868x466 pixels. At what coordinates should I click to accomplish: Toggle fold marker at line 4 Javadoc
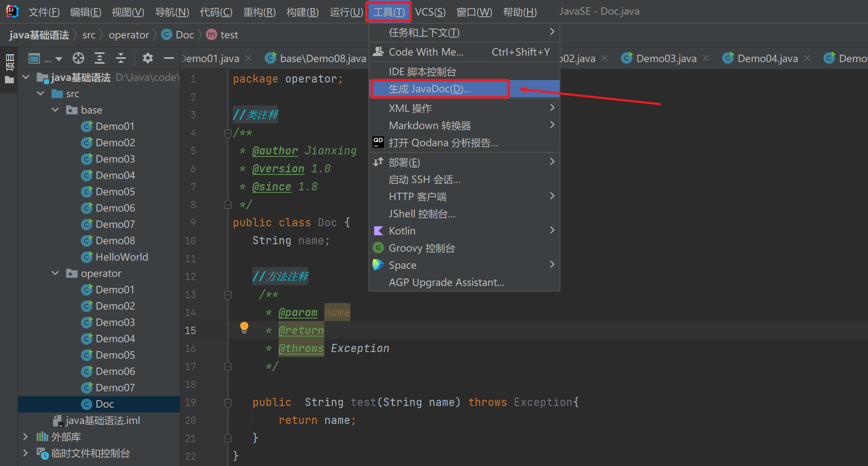point(228,133)
